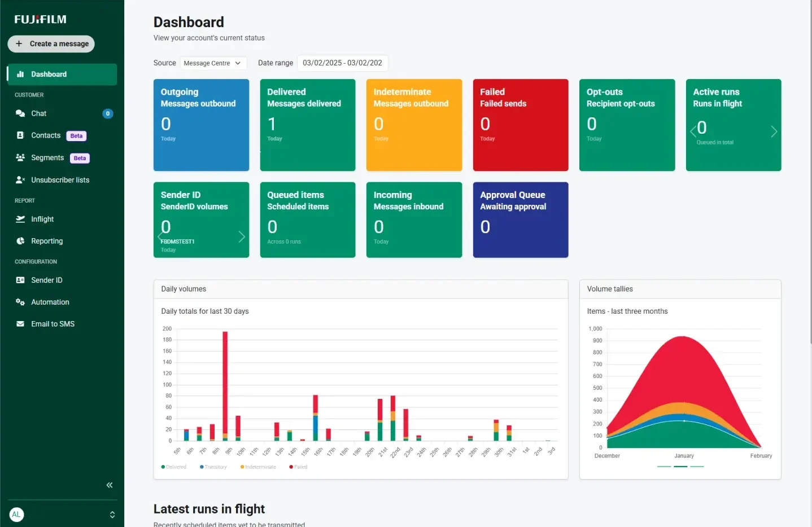Open the Message Centre source dropdown
Screen dimensions: 812x527
tap(212, 63)
